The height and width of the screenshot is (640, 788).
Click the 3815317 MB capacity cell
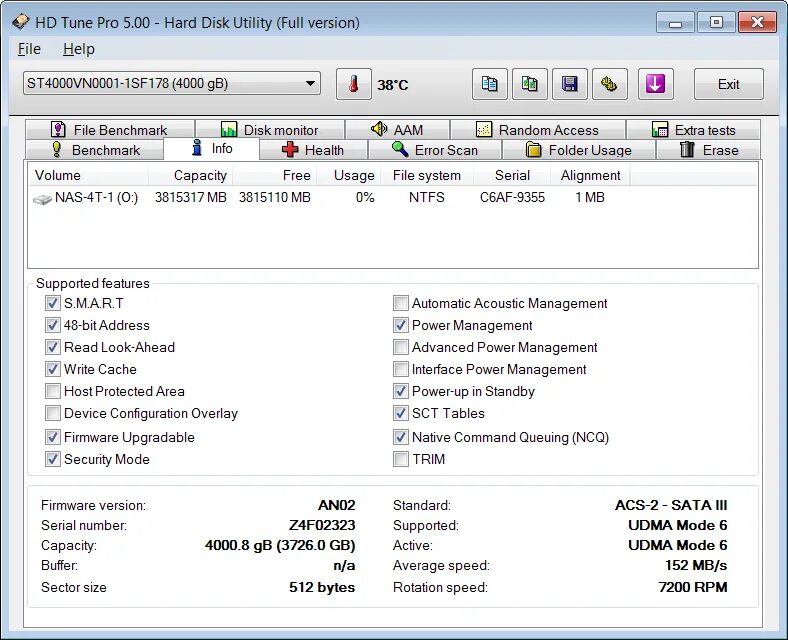click(x=190, y=197)
